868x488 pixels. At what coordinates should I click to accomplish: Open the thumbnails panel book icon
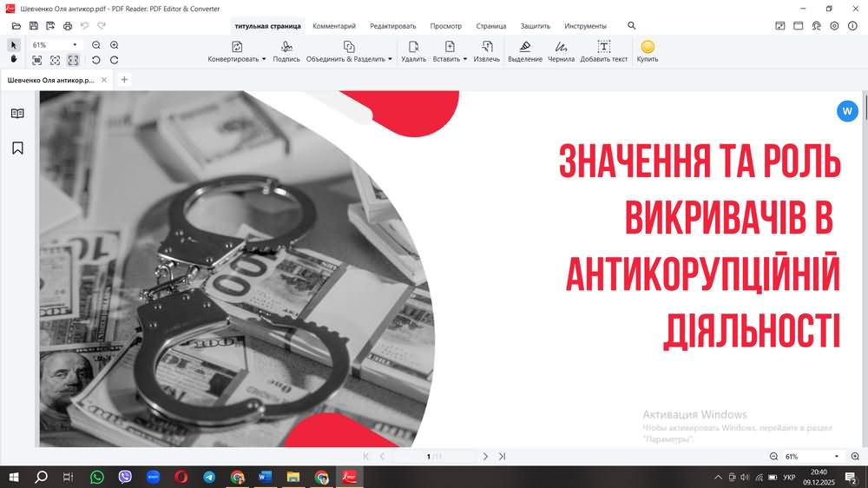point(17,113)
